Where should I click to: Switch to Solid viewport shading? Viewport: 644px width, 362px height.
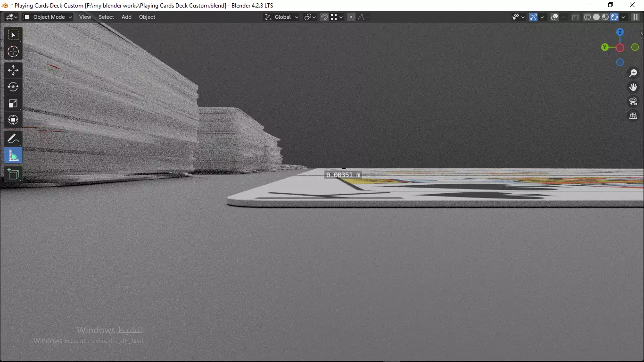(596, 17)
